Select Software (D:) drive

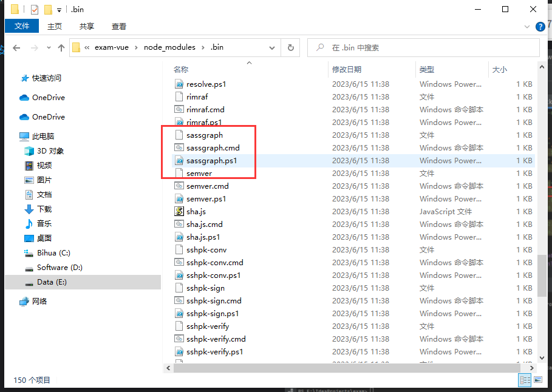tap(60, 268)
